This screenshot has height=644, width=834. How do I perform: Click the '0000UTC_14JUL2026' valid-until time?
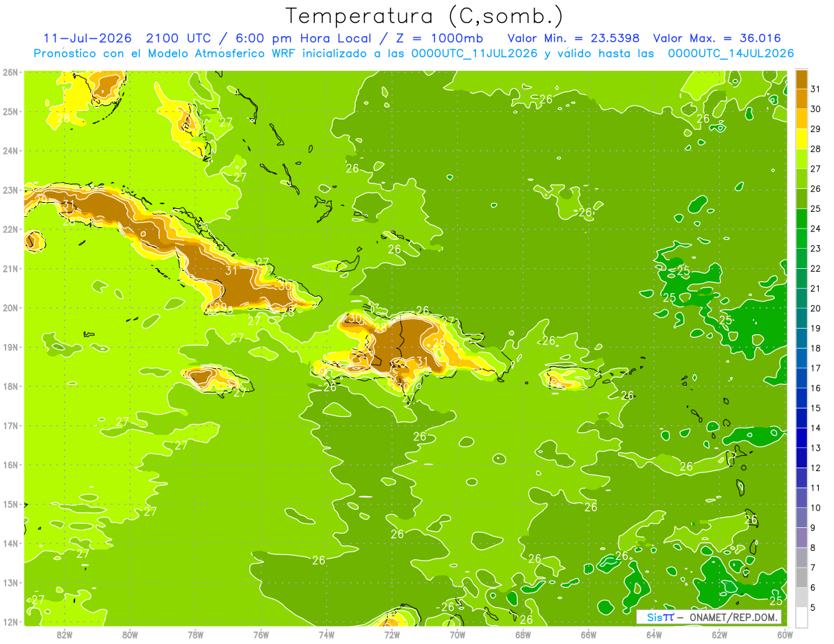(730, 53)
